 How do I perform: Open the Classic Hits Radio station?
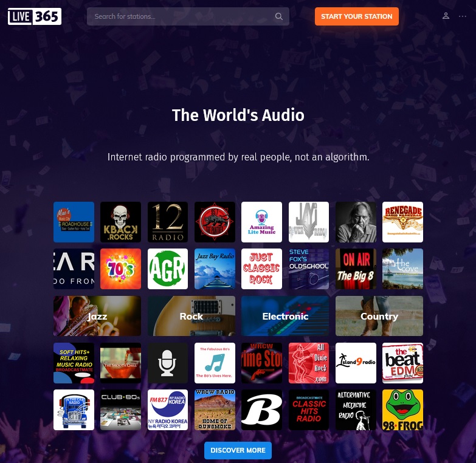click(x=309, y=410)
